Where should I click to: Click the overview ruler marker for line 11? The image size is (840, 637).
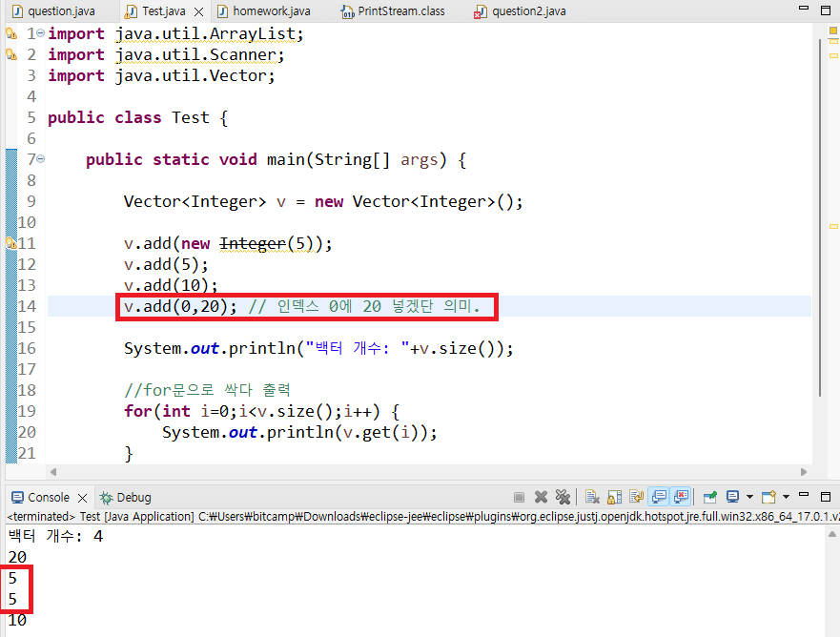pyautogui.click(x=833, y=227)
